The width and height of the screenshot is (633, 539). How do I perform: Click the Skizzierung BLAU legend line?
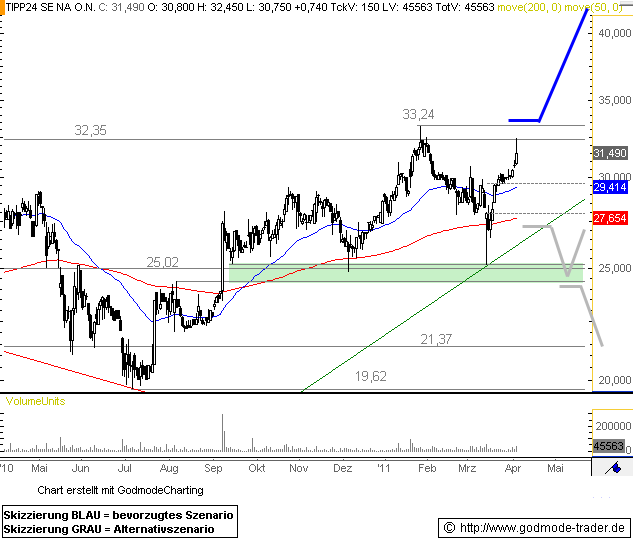click(118, 515)
